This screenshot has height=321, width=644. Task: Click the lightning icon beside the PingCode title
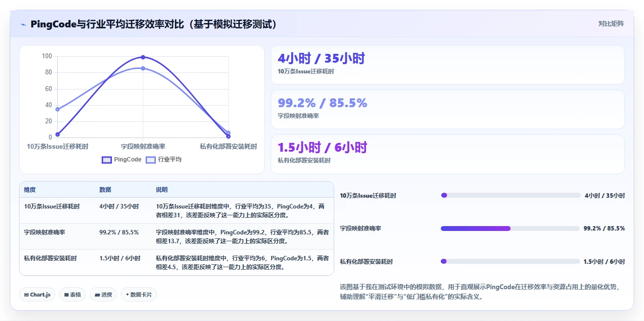(x=23, y=24)
